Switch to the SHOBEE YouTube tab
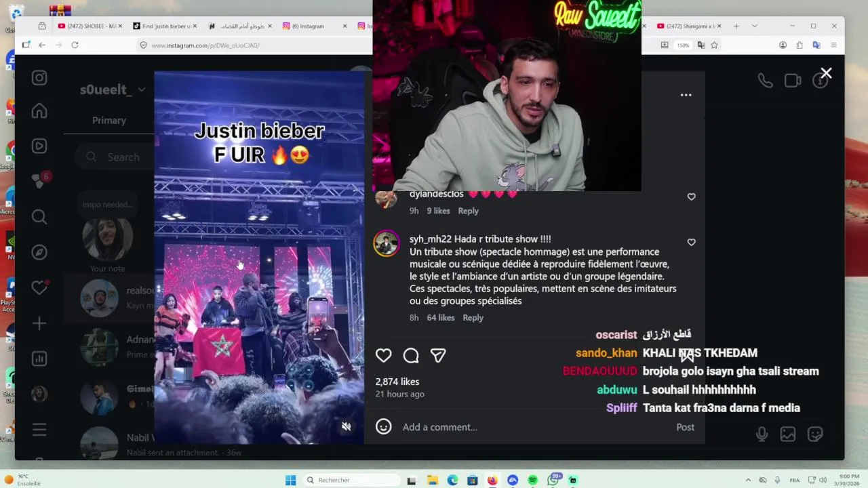Viewport: 868px width, 488px height. point(90,26)
